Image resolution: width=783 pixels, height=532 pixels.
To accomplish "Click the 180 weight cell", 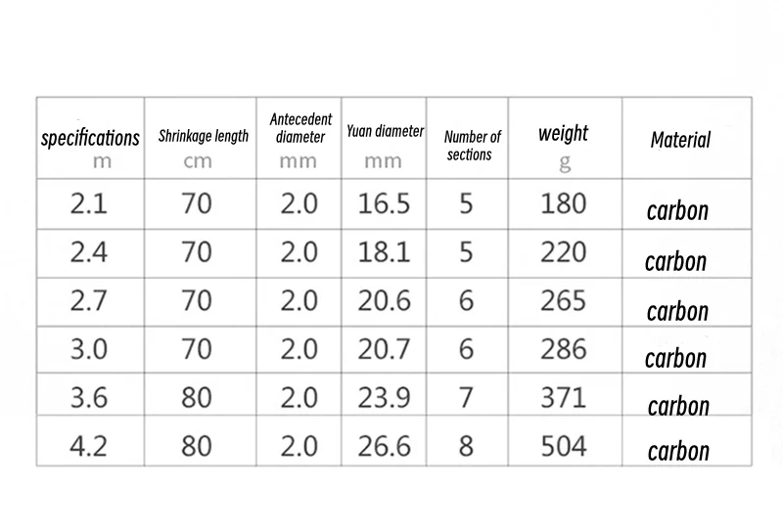I will (564, 204).
